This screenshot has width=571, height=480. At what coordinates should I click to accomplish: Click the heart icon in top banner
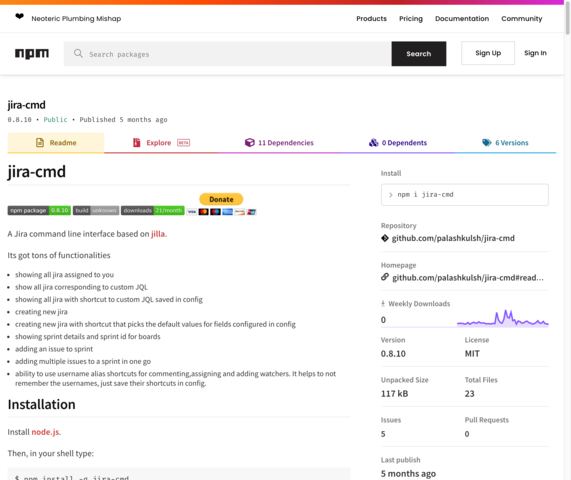tap(20, 16)
